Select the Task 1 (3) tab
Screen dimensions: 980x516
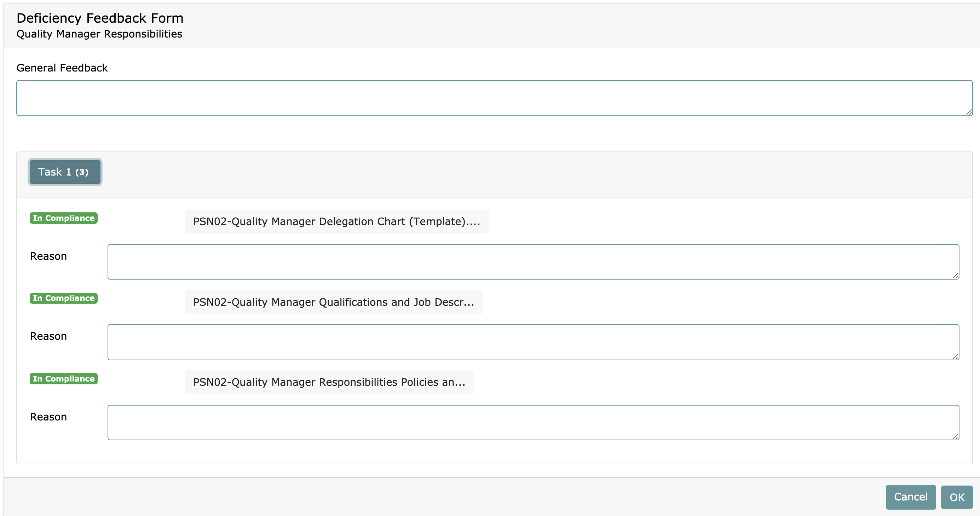(x=65, y=172)
